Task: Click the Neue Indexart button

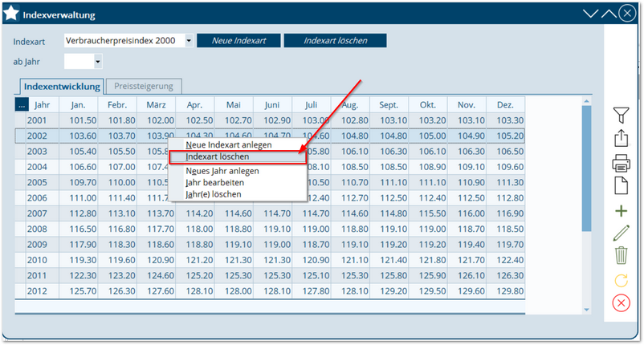Action: click(238, 41)
